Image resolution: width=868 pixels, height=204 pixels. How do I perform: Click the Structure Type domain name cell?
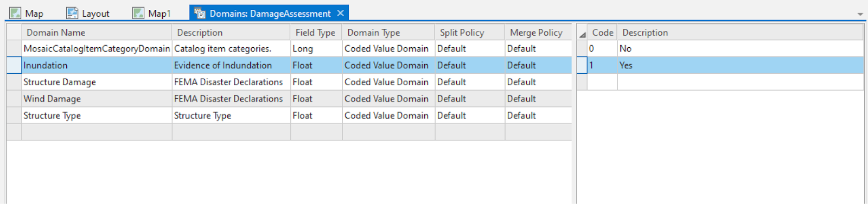(x=97, y=116)
